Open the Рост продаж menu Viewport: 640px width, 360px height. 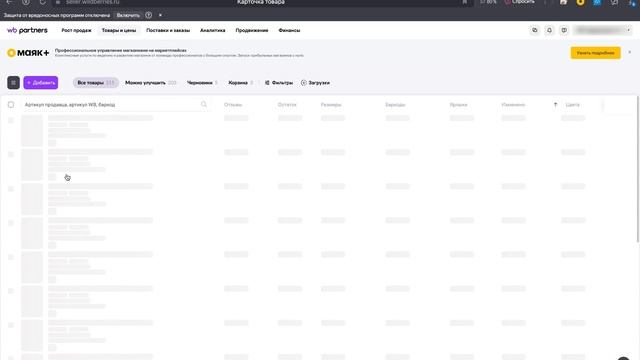(x=76, y=30)
